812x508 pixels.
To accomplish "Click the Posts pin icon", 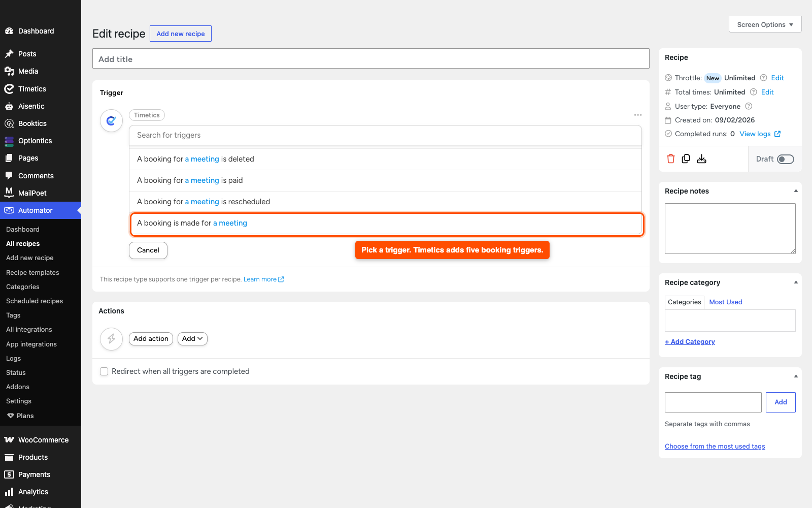I will 9,54.
